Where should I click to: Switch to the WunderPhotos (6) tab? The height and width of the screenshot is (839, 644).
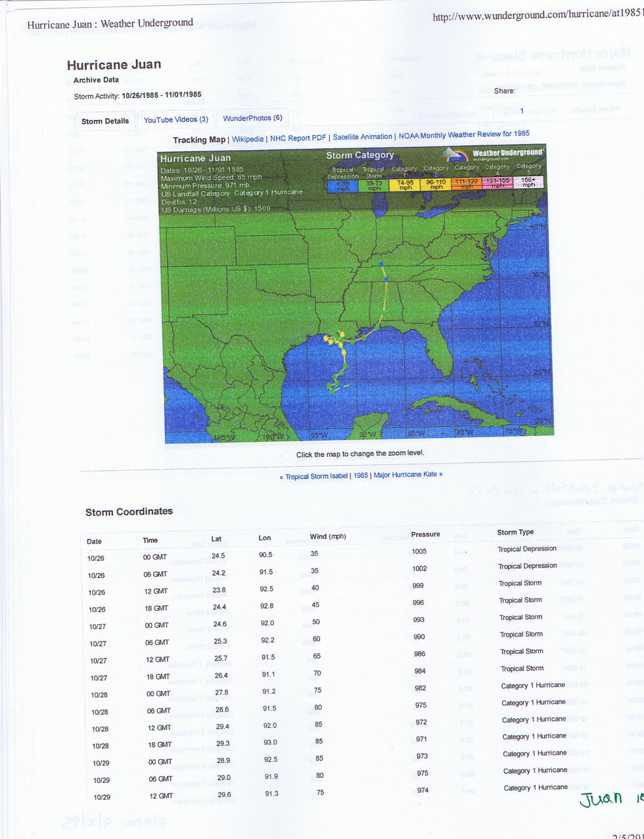coord(253,118)
